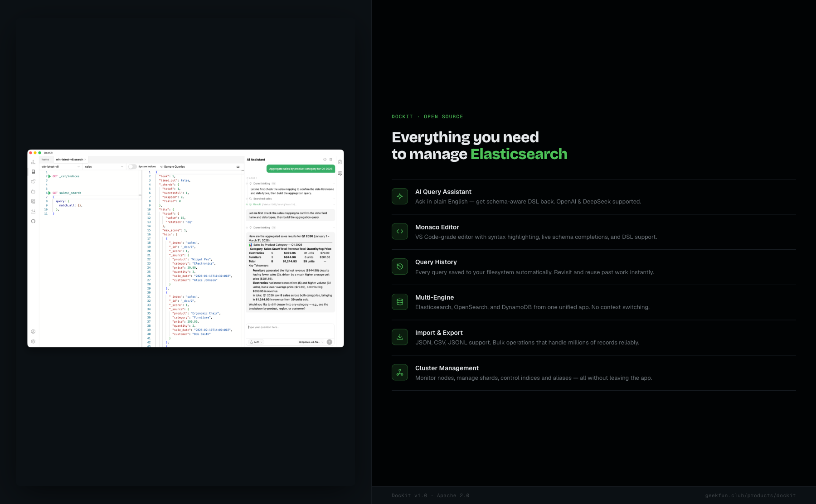Screen dimensions: 816x504
Task: Close the win-latest-v8.search tab
Action: coord(85,160)
